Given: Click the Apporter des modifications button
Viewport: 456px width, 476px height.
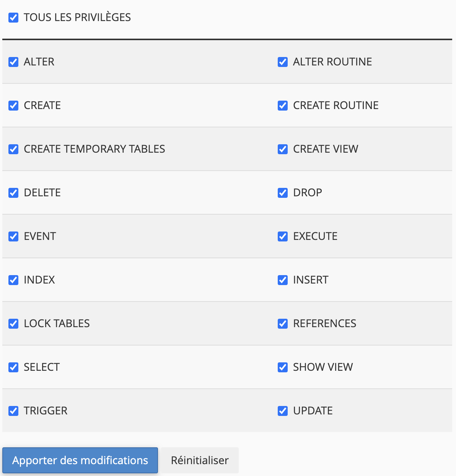Looking at the screenshot, I should coord(80,460).
